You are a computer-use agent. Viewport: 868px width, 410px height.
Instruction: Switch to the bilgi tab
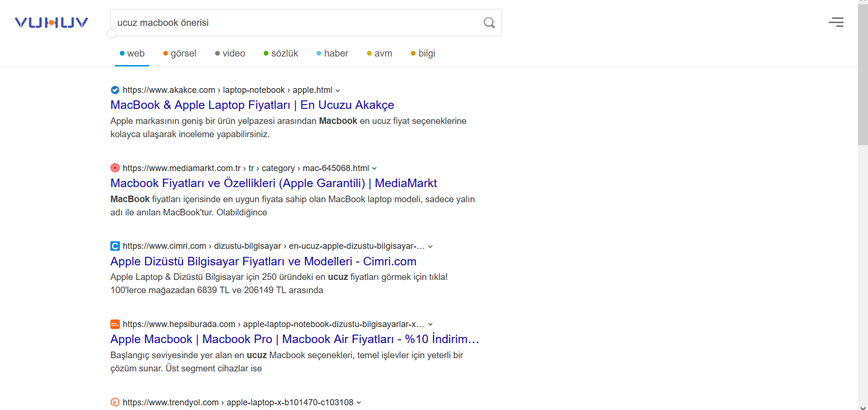(x=423, y=53)
